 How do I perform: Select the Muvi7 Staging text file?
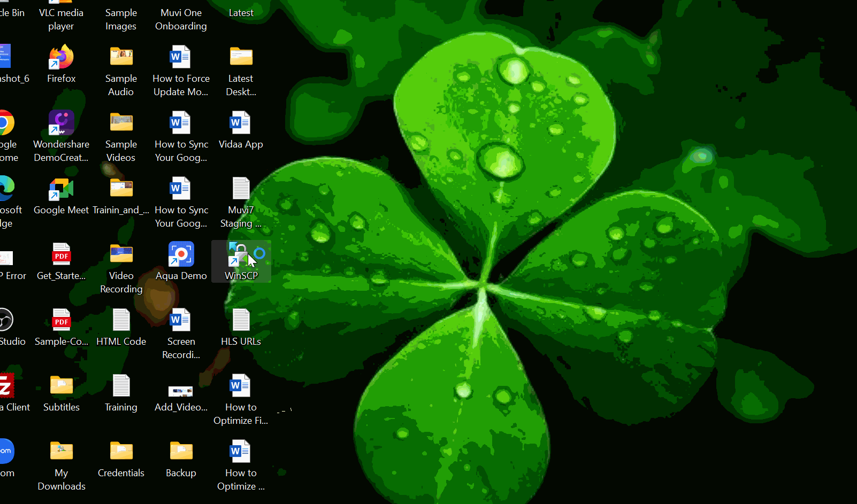coord(241,189)
